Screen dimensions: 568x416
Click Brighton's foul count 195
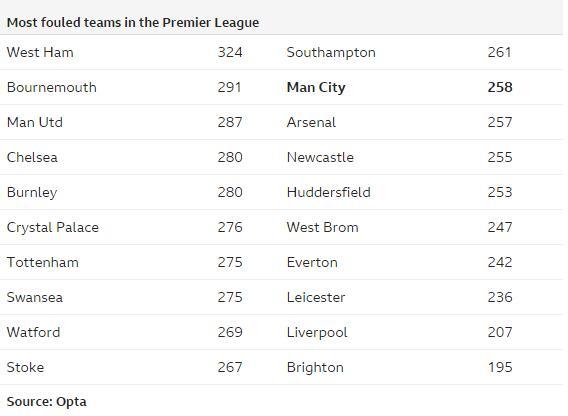pyautogui.click(x=500, y=367)
